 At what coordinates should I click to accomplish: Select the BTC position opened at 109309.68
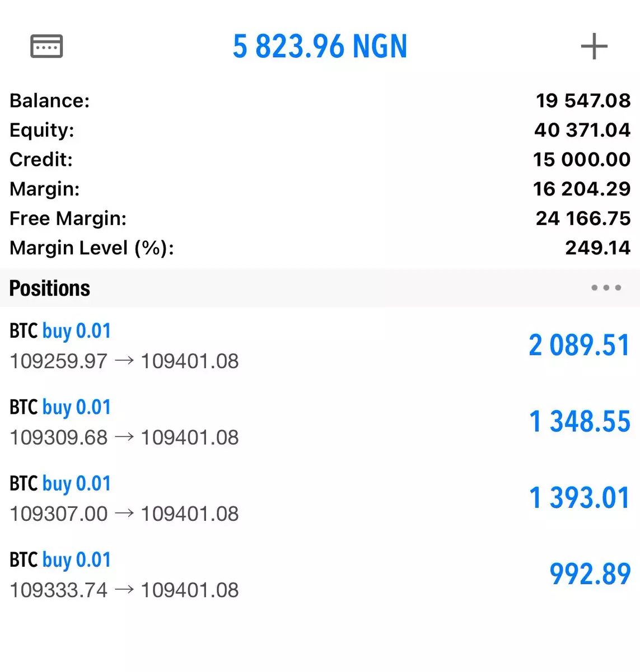tap(124, 422)
